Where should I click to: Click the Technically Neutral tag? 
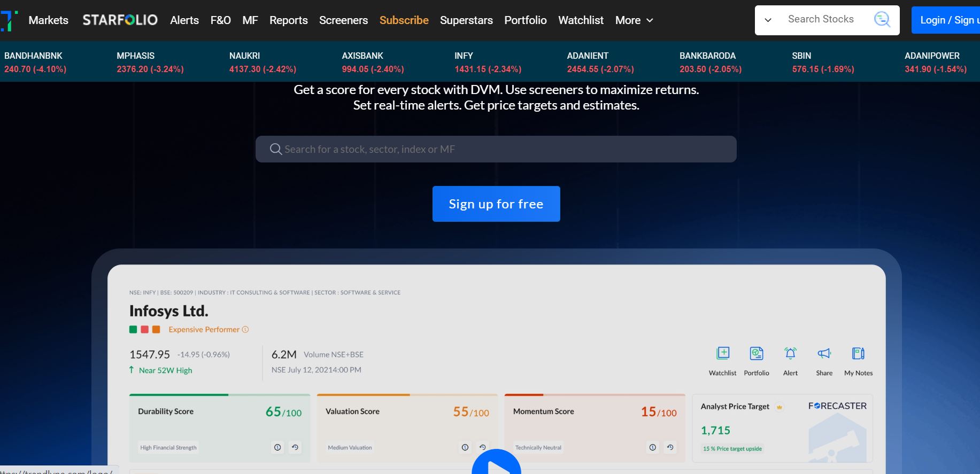pos(538,448)
